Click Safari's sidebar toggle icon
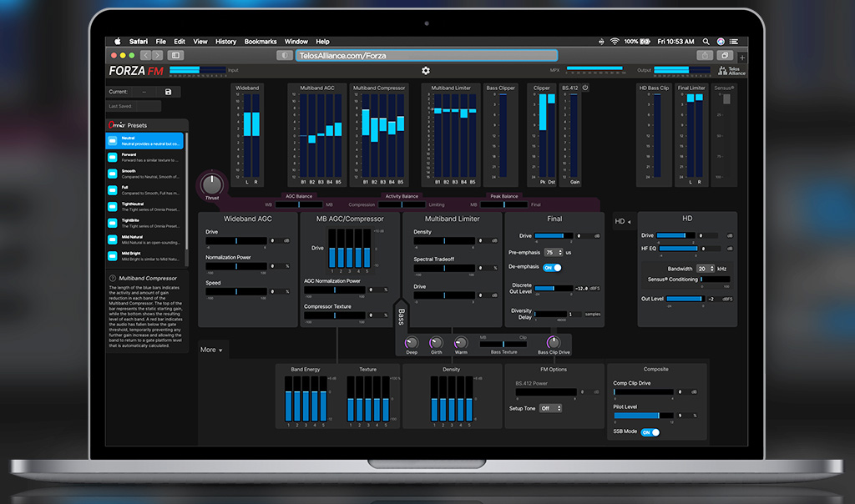Screen dimensions: 855x504 pos(175,56)
